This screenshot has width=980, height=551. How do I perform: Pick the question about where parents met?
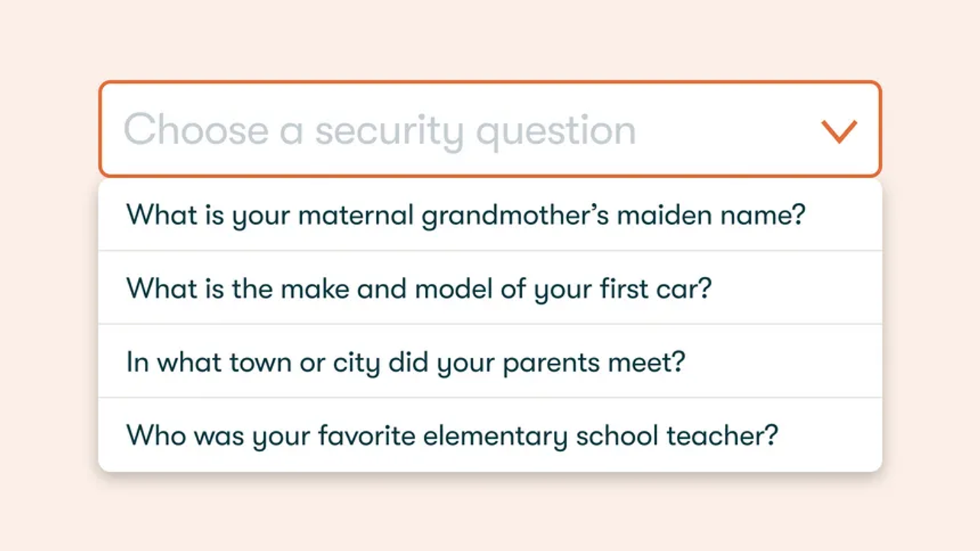[x=490, y=361]
